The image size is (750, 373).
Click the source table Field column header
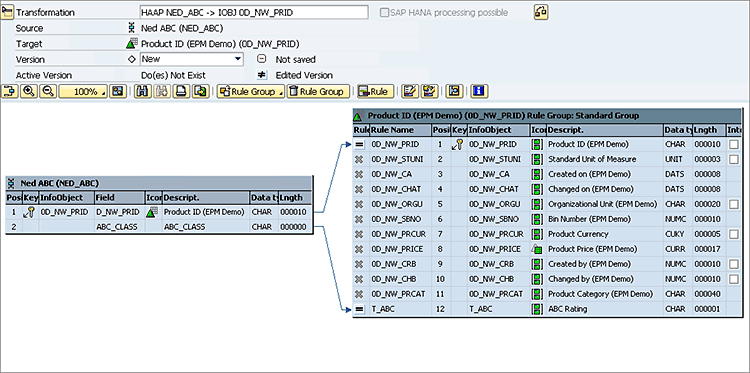[x=119, y=197]
